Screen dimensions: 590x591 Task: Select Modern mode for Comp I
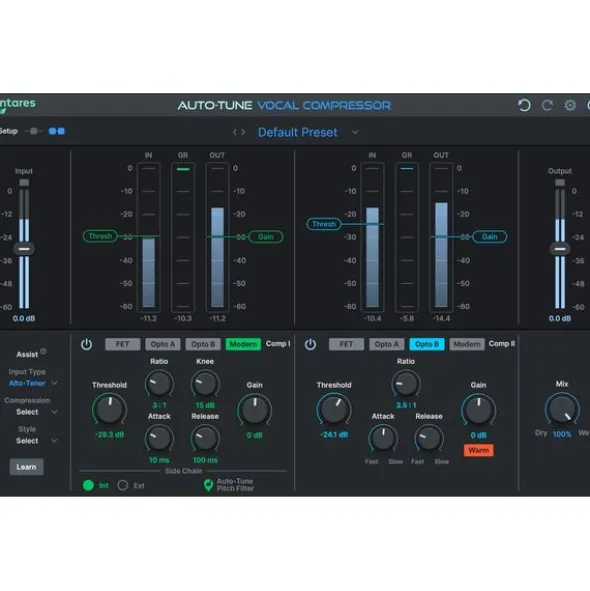pos(243,344)
